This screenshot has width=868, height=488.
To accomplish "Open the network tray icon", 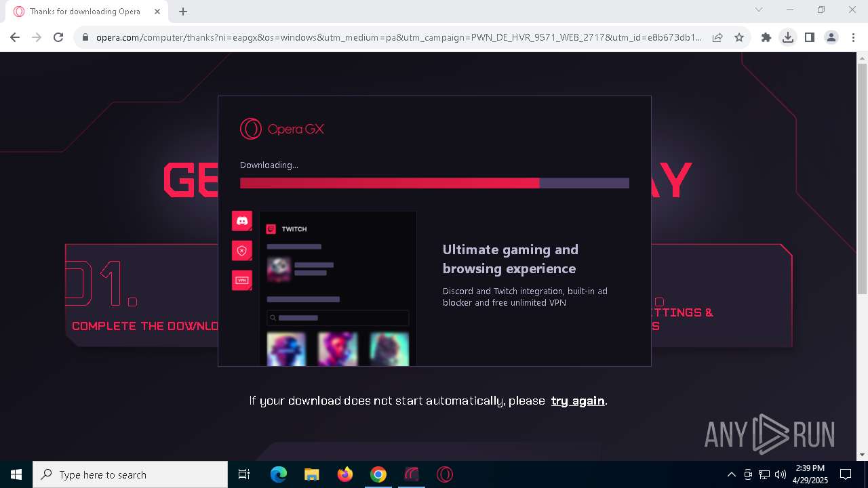I will click(764, 474).
